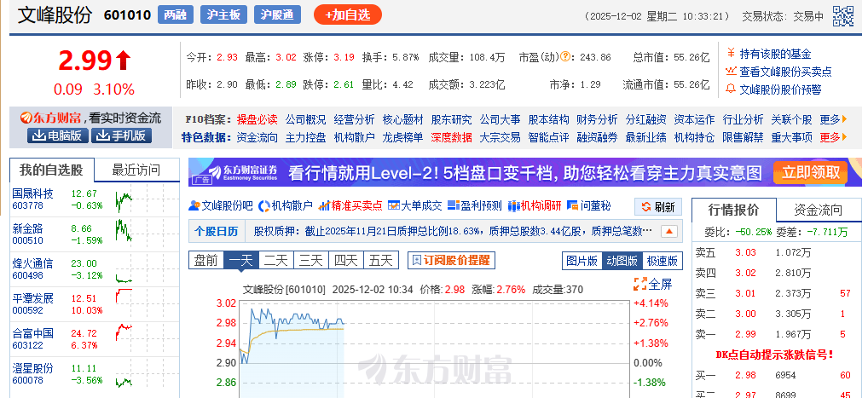This screenshot has height=398, width=868.
Task: Click the 问董秘 icon
Action: tap(572, 206)
